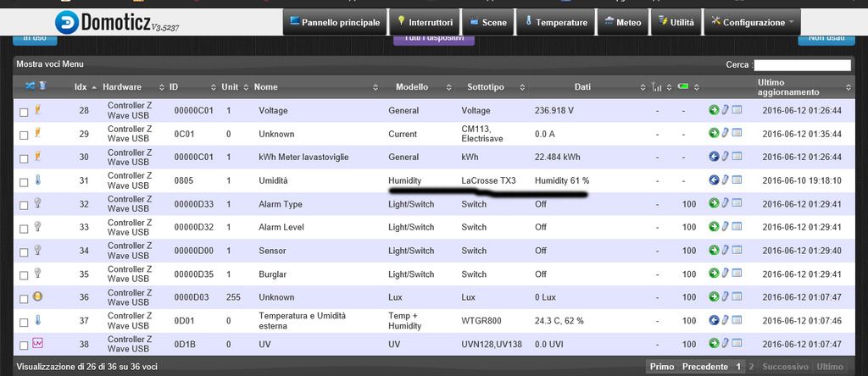The height and width of the screenshot is (376, 868).
Task: Select the checkbox for Alarm Level row
Action: (24, 228)
